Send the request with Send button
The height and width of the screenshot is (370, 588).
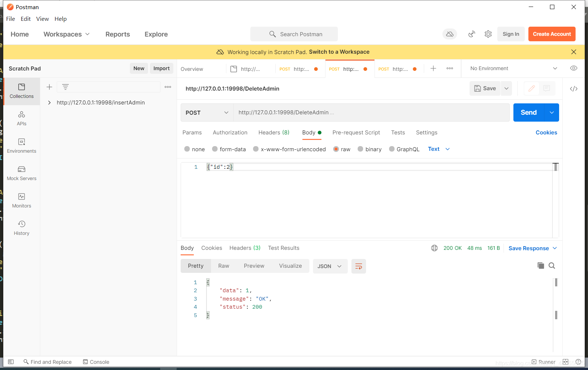click(x=529, y=112)
